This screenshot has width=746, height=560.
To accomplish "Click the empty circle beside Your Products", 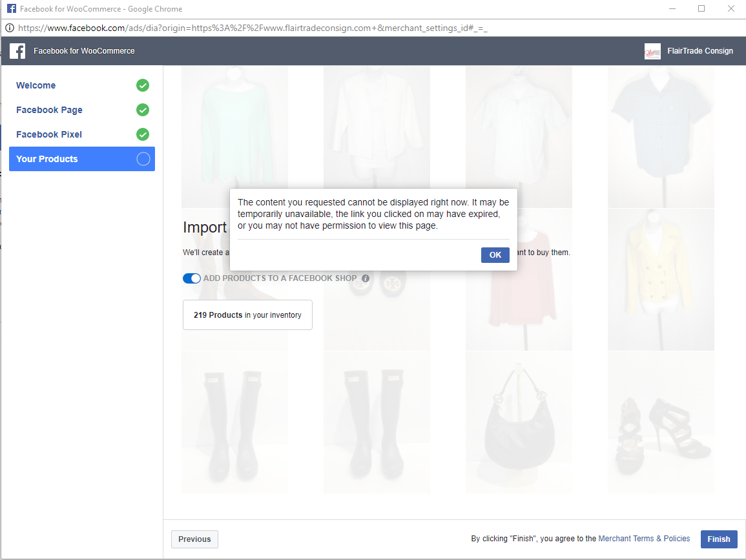I will coord(143,159).
